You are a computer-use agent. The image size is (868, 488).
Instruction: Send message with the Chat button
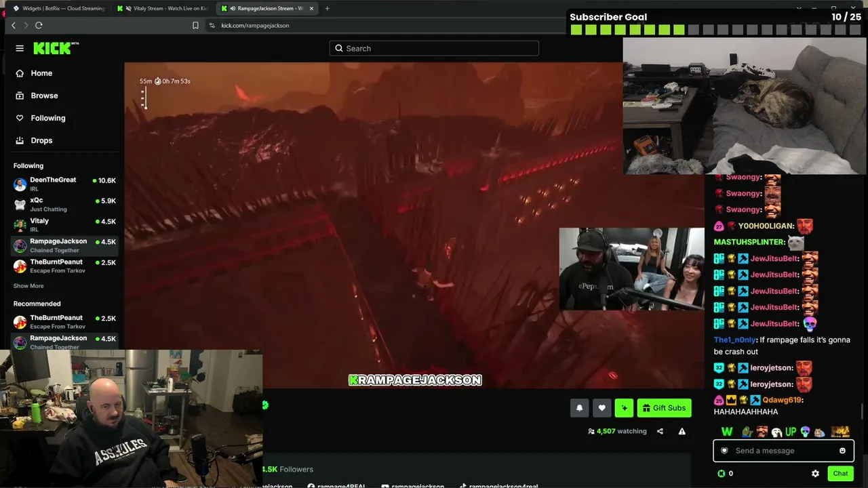[840, 474]
